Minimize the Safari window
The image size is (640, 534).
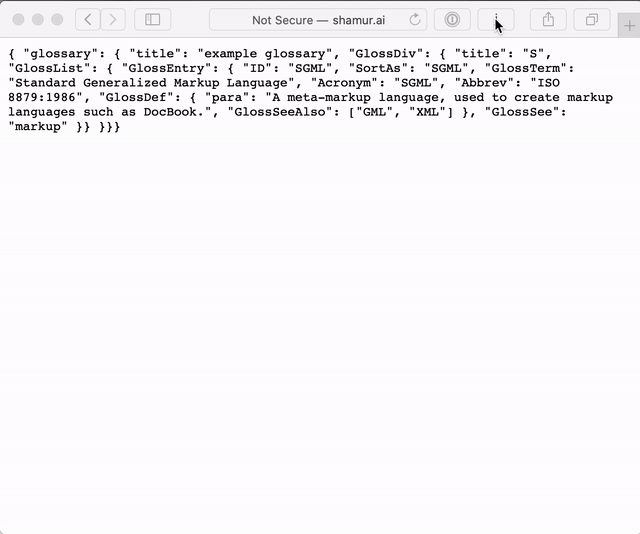pyautogui.click(x=38, y=20)
